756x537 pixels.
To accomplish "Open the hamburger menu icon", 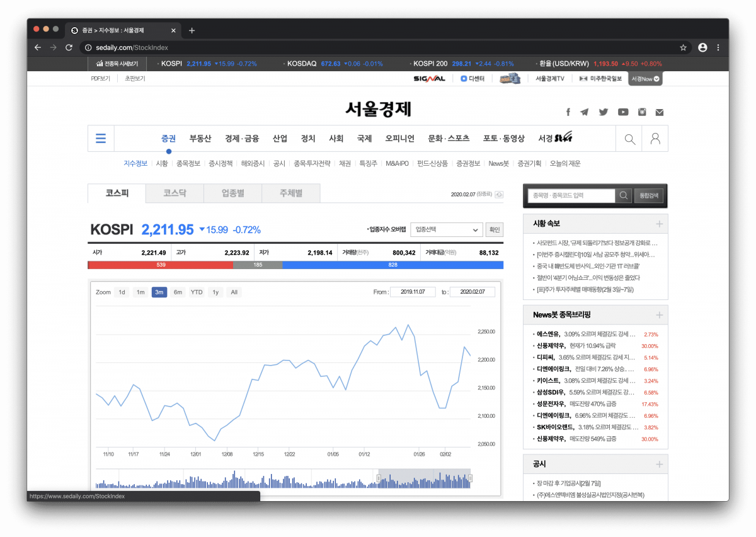I will coord(101,138).
